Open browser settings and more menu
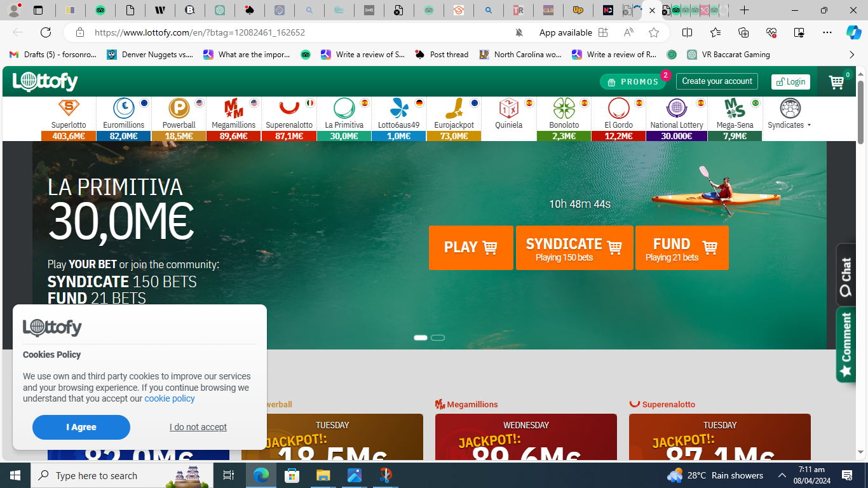Viewport: 868px width, 488px height. [827, 32]
